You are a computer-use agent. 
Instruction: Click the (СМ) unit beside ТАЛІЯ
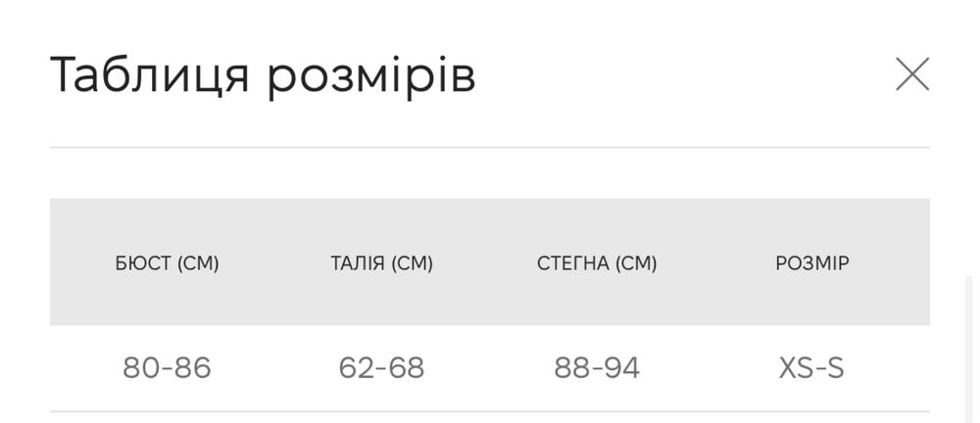412,263
